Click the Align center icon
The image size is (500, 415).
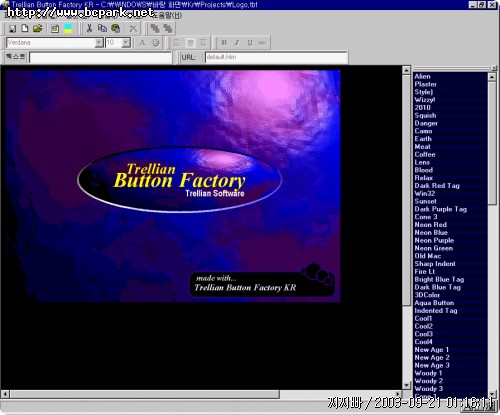pyautogui.click(x=190, y=43)
